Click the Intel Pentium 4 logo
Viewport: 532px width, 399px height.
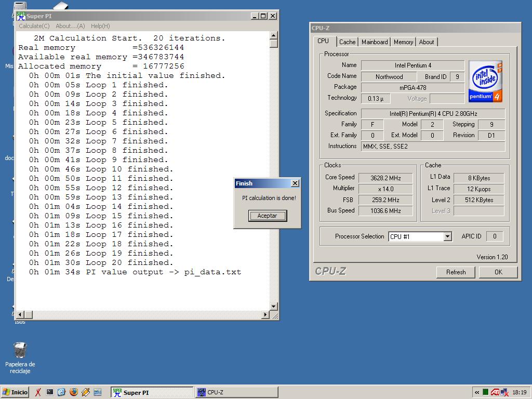point(485,81)
